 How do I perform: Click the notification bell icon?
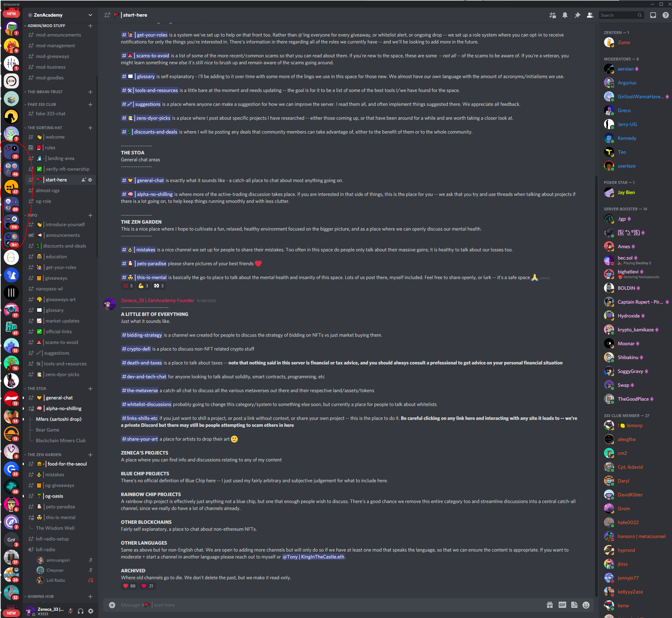click(564, 14)
